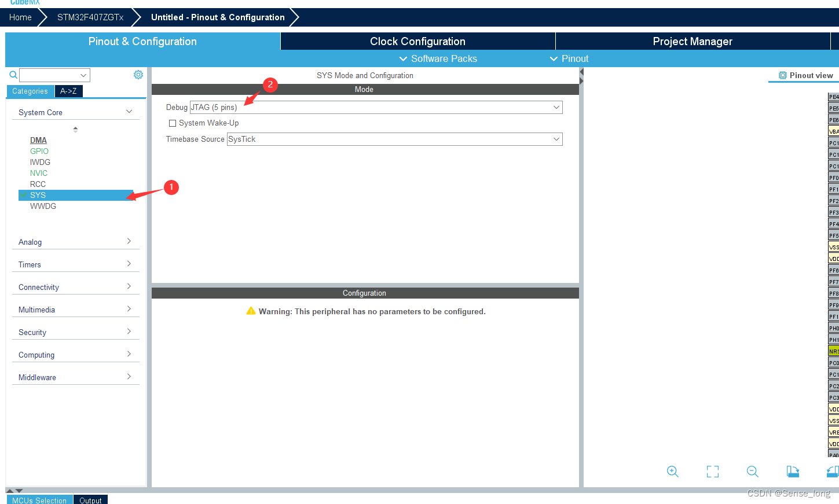Select RCC in System Core list
This screenshot has height=504, width=839.
(x=38, y=184)
